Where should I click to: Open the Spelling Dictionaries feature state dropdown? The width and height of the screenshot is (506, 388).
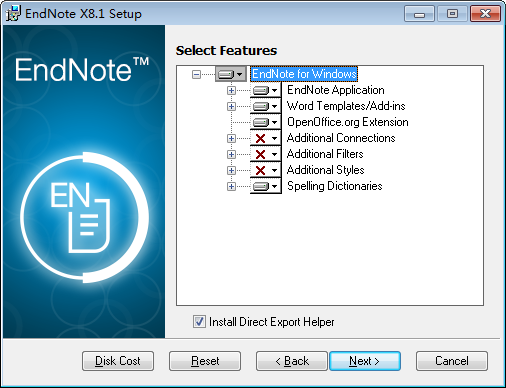266,186
